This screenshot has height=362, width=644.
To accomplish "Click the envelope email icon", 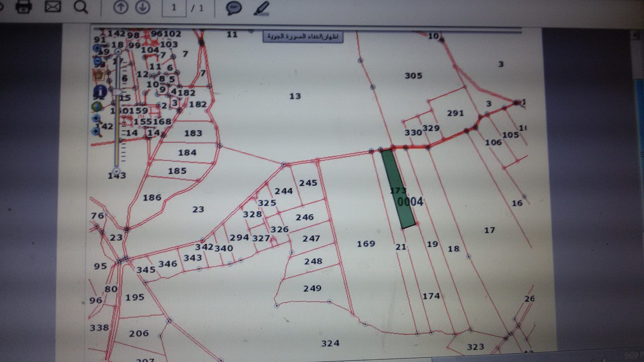I will 53,6.
